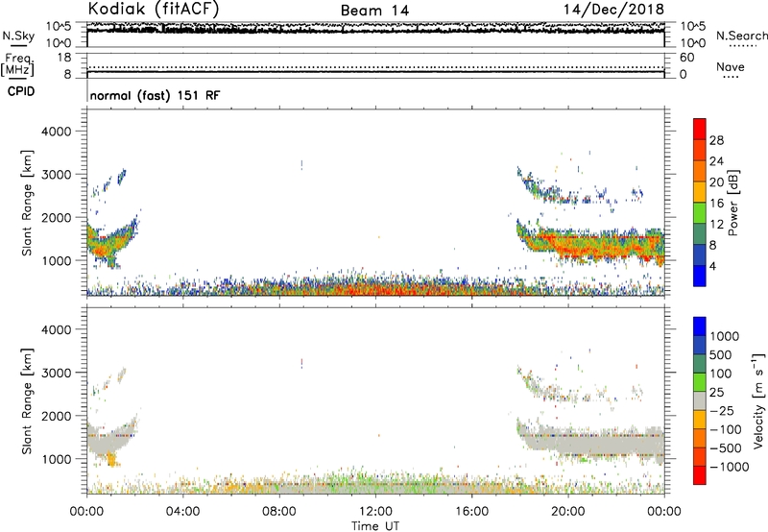
Task: Click the red segment of Power color bar
Action: point(700,129)
